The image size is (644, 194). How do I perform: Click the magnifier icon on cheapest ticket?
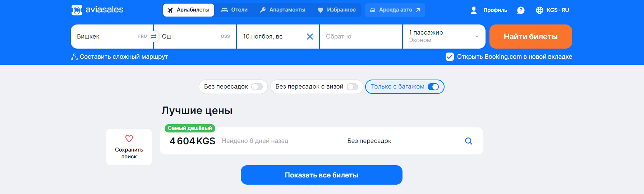(x=469, y=141)
